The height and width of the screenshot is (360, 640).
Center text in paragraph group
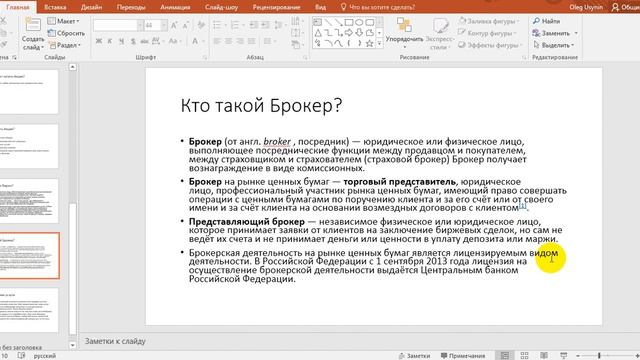[x=229, y=41]
